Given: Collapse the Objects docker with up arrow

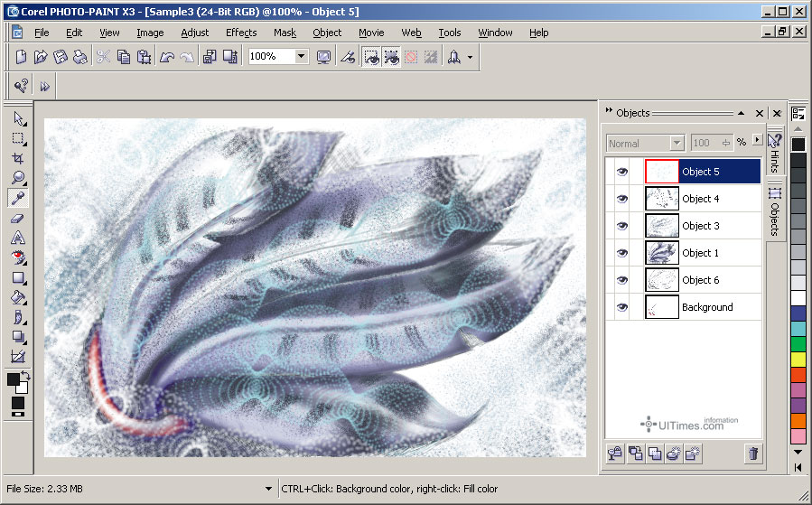Looking at the screenshot, I should (741, 113).
